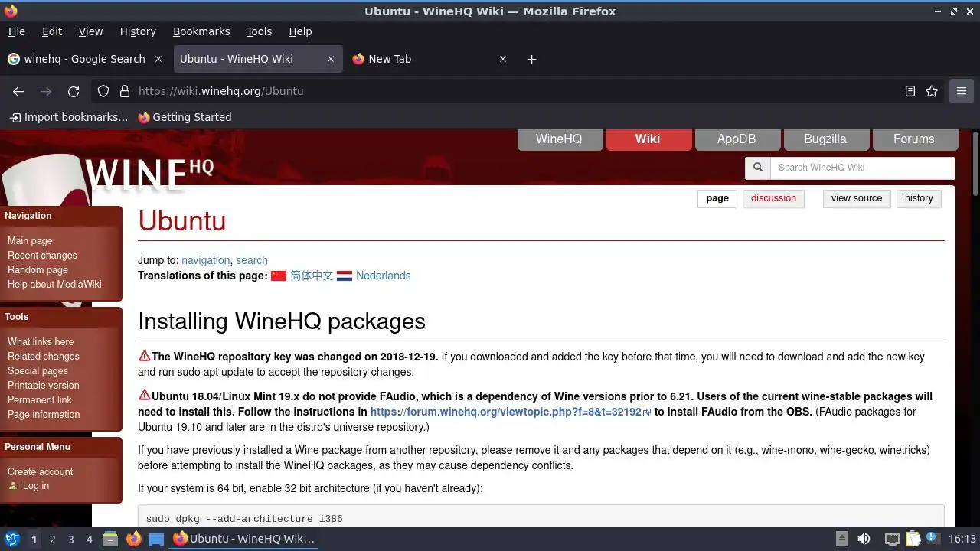Click Create account link

point(41,472)
